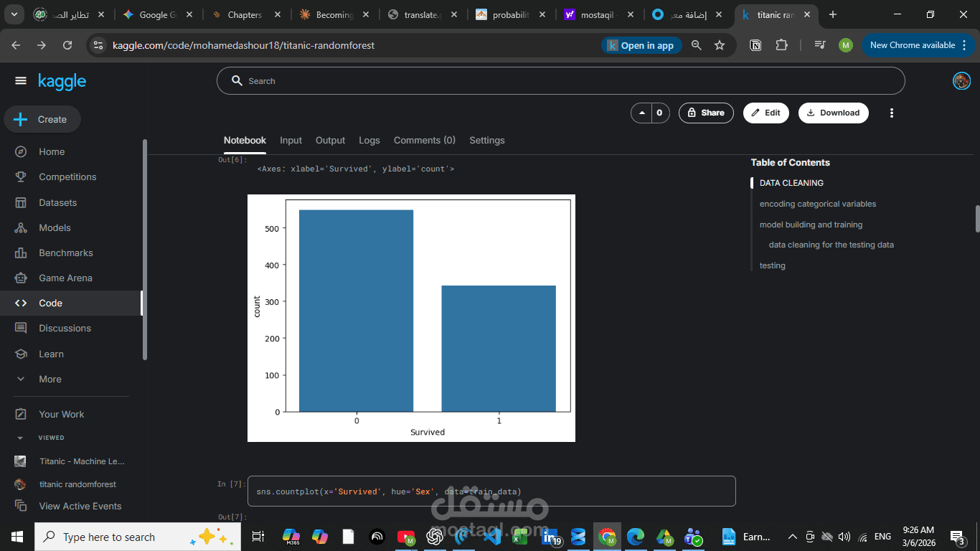Switch to the Chapters tab
The width and height of the screenshot is (980, 551).
pyautogui.click(x=245, y=14)
